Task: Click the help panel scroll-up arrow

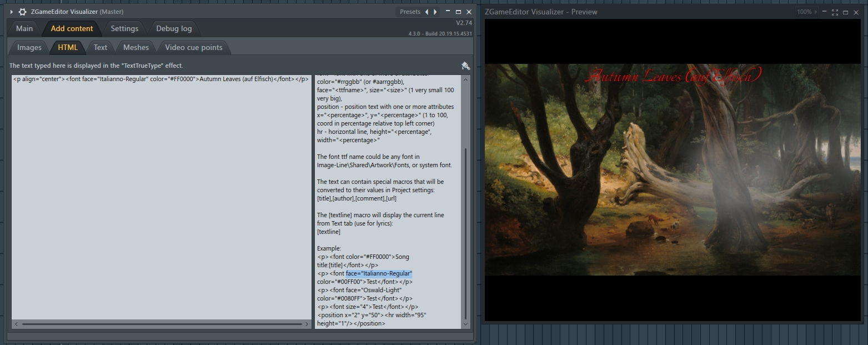Action: click(x=466, y=79)
